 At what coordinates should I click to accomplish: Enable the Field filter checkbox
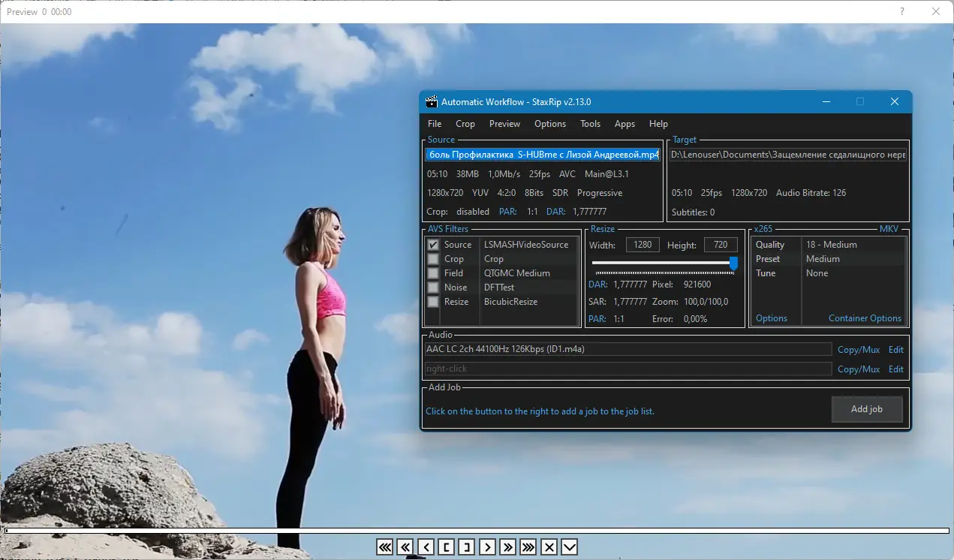pos(433,273)
